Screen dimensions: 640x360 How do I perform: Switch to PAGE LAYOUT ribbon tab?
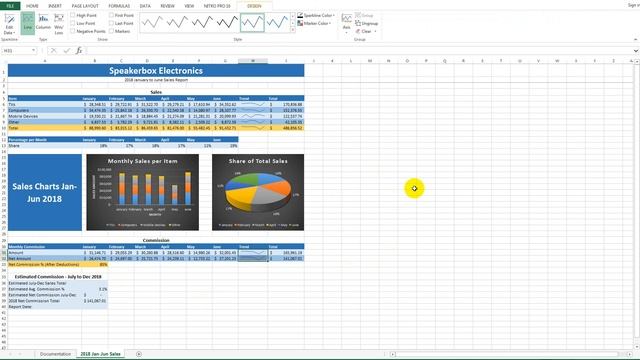(x=85, y=6)
